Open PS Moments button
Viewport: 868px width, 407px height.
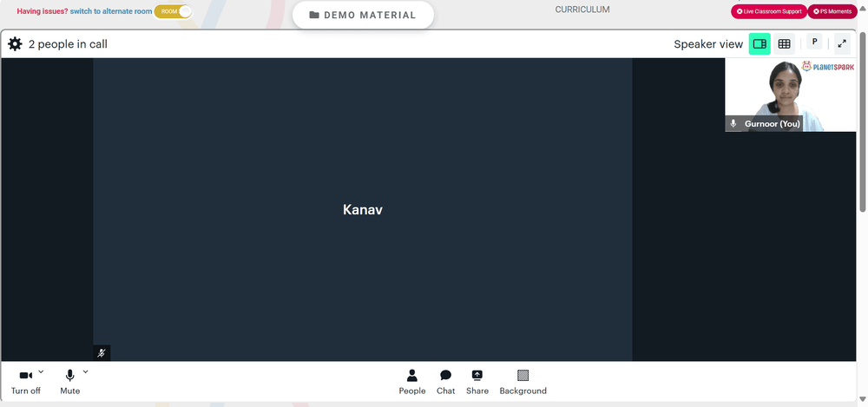click(832, 11)
